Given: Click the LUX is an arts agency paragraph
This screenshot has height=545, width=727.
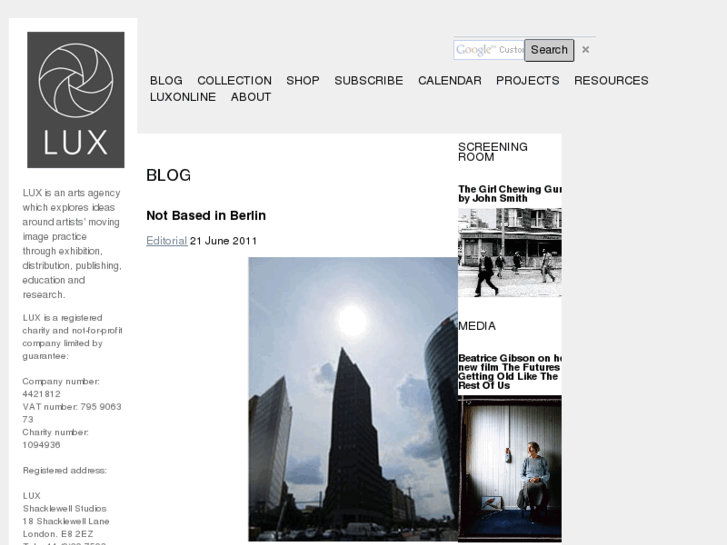Looking at the screenshot, I should [x=72, y=244].
